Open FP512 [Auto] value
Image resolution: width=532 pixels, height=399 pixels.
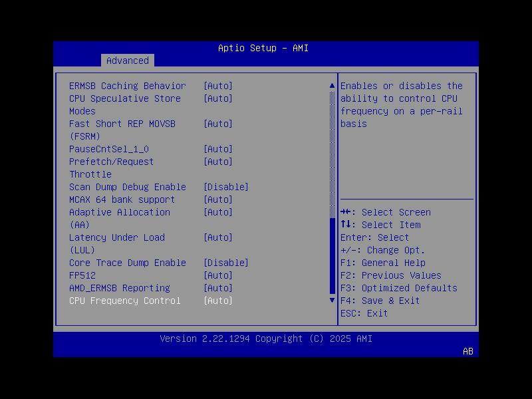[x=218, y=275]
